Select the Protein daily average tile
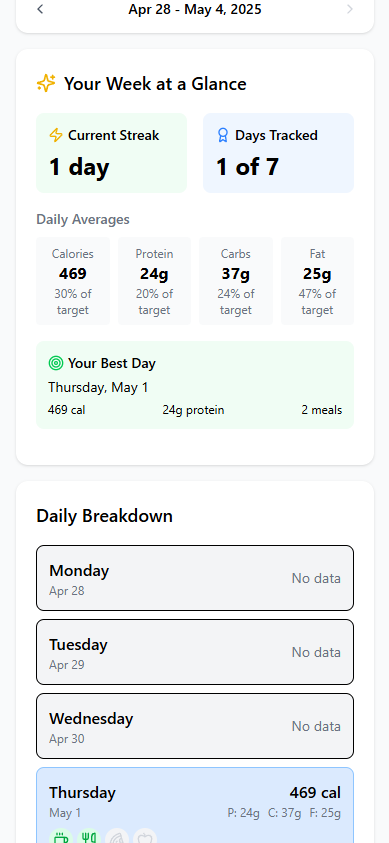 tap(154, 281)
